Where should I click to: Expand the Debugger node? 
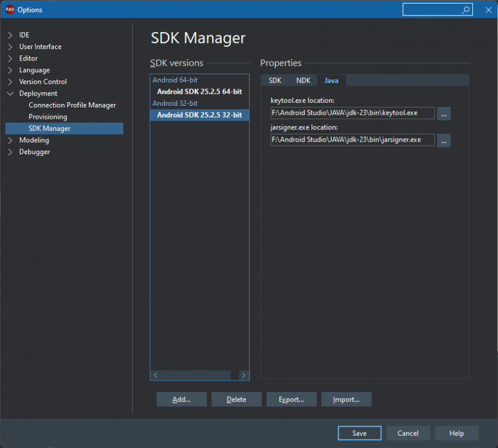[10, 152]
